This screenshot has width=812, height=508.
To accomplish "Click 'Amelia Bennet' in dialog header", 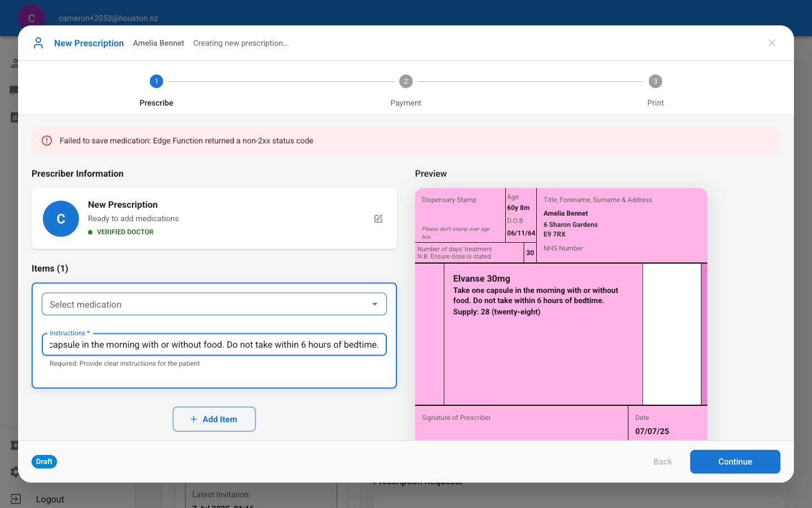I will 158,43.
